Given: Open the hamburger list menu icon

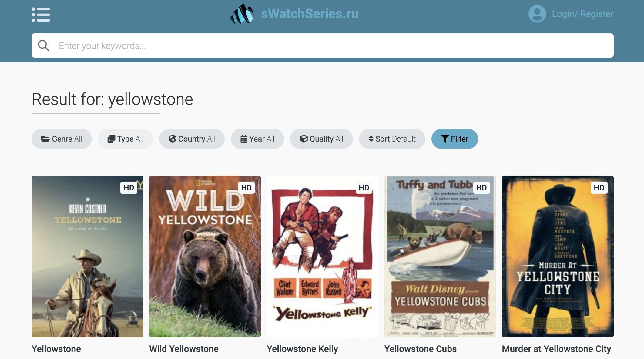Looking at the screenshot, I should (41, 15).
